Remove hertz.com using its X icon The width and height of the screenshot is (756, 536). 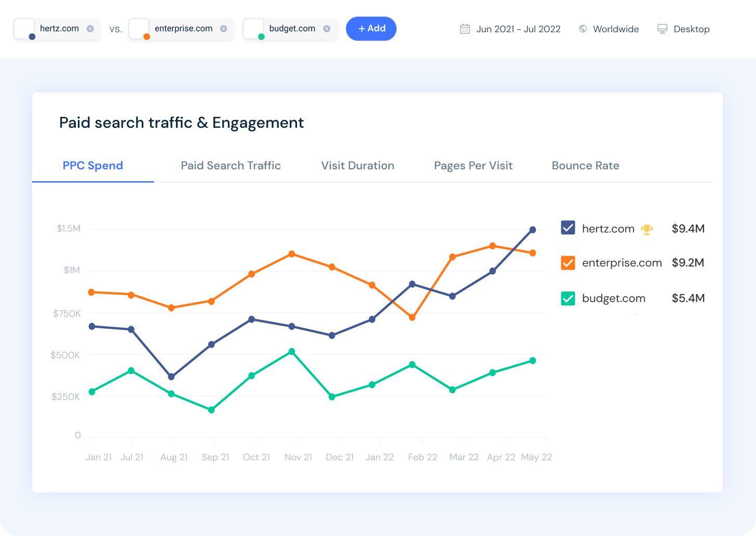[89, 29]
